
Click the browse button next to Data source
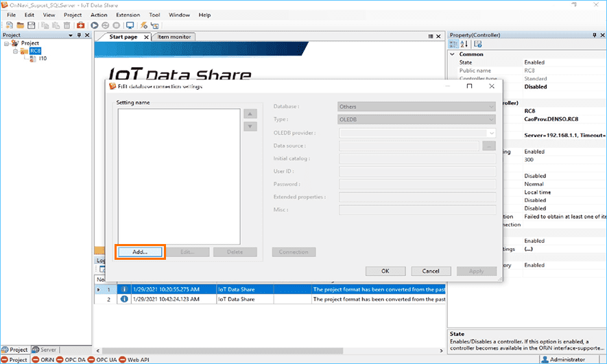489,146
